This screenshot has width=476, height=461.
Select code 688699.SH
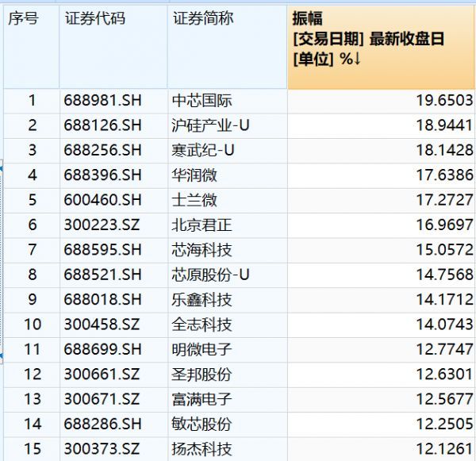point(102,350)
